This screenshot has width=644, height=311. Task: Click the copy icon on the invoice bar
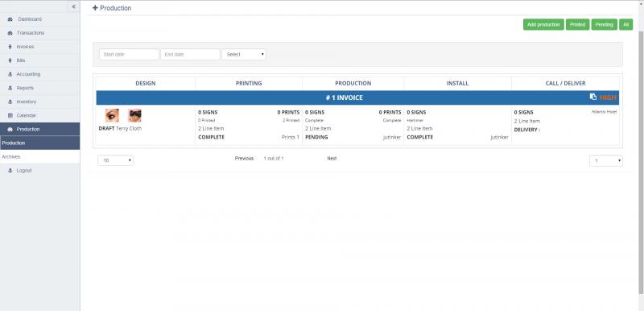click(593, 97)
